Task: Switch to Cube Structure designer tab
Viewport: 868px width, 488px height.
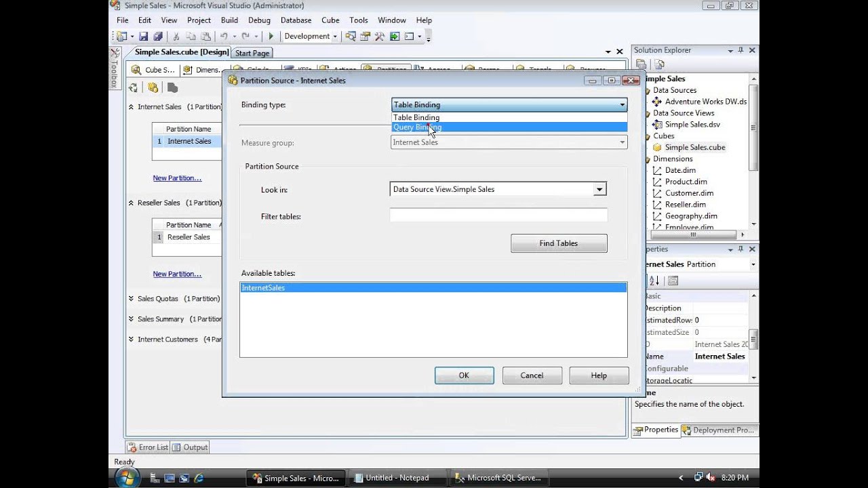Action: [153, 70]
